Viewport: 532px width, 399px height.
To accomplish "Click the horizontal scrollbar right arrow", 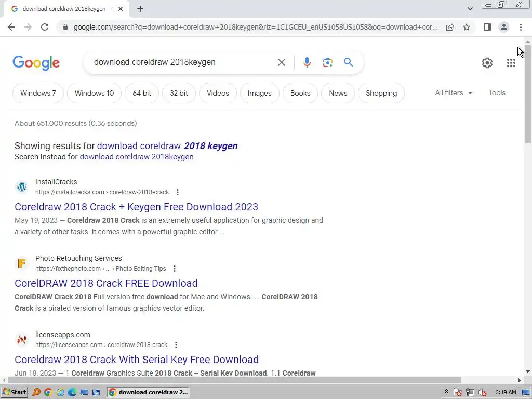I will click(x=520, y=380).
